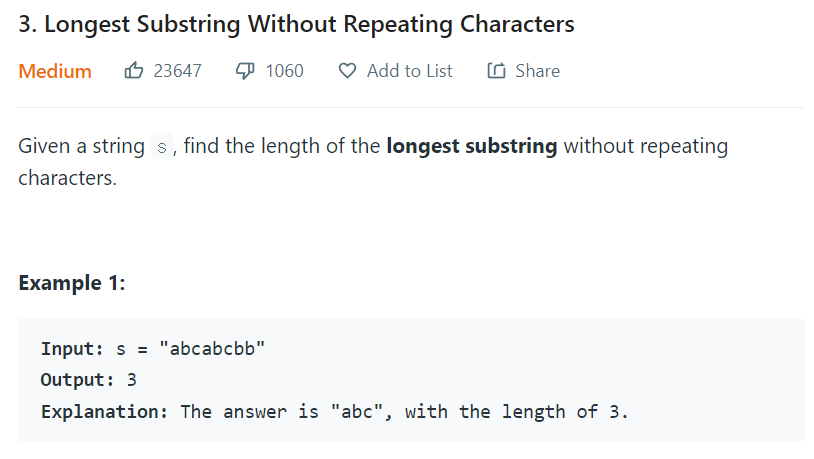Click the 23647 likes count
This screenshot has width=814, height=459.
[178, 71]
